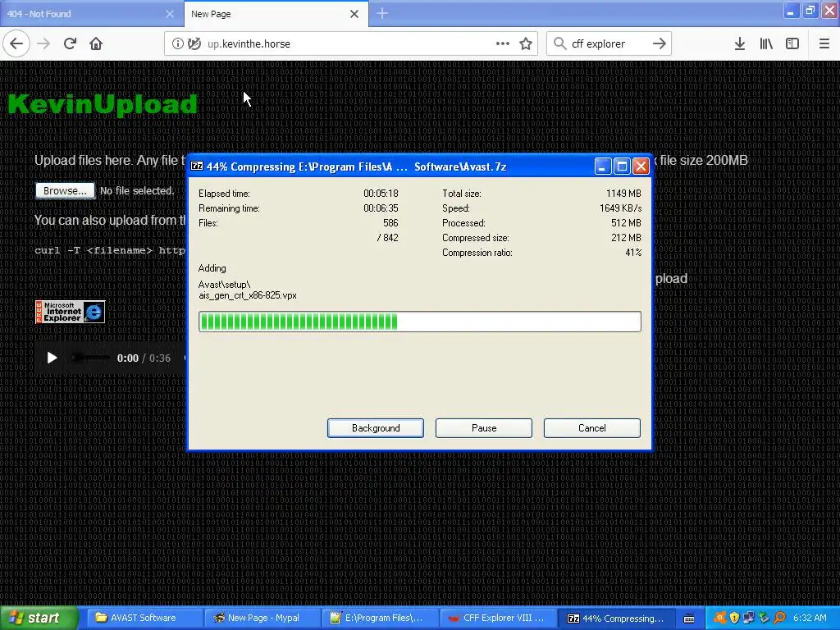The width and height of the screenshot is (840, 630).
Task: Close the 404 - Not Found tab
Action: [169, 14]
